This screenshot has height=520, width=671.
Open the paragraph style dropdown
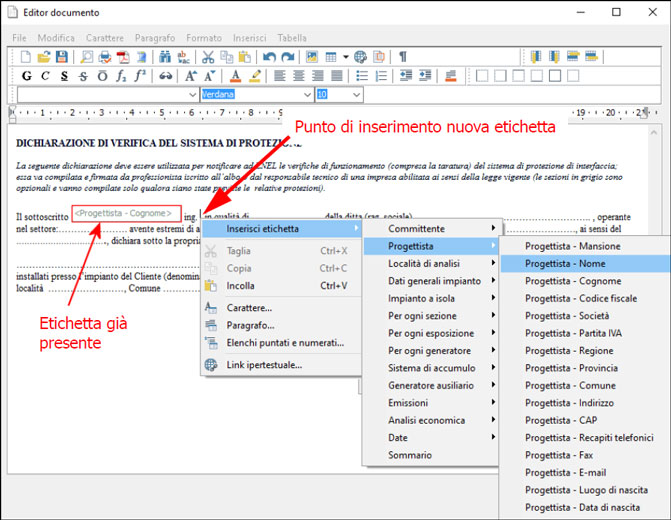pyautogui.click(x=193, y=95)
